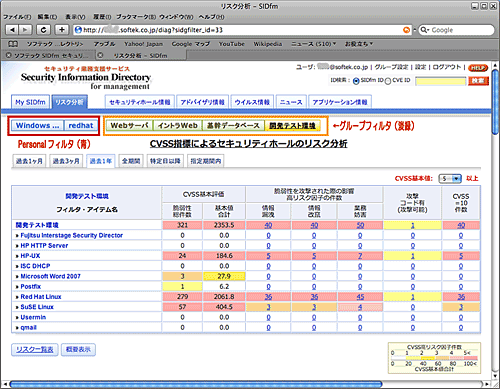This screenshot has height=389, width=500.
Task: Select the CVE ID radio button
Action: click(388, 81)
